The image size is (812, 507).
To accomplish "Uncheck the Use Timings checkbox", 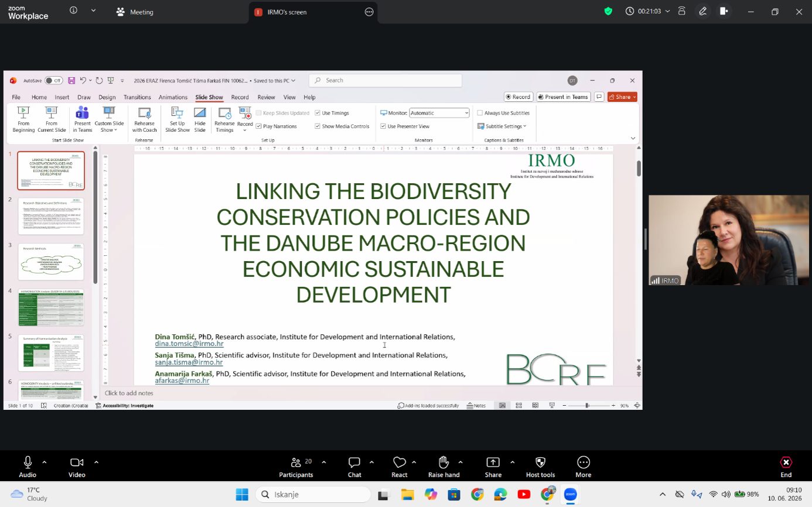I will (318, 113).
